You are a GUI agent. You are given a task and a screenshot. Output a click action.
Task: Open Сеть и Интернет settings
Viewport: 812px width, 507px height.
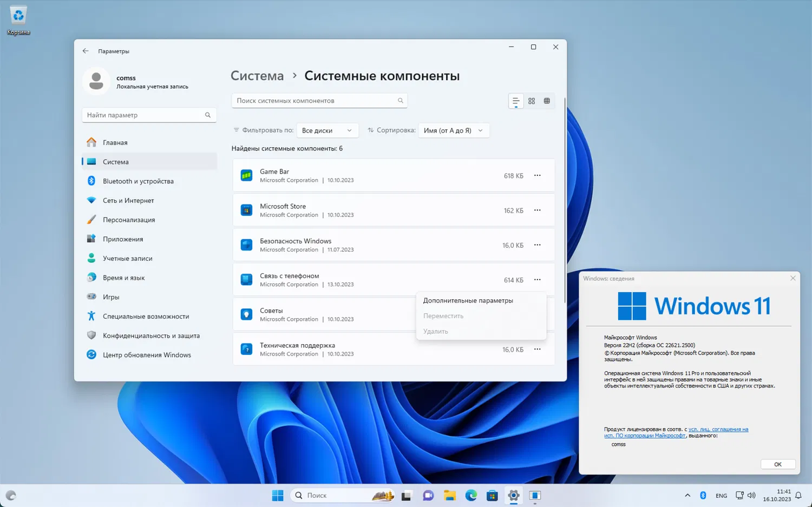tap(149, 200)
